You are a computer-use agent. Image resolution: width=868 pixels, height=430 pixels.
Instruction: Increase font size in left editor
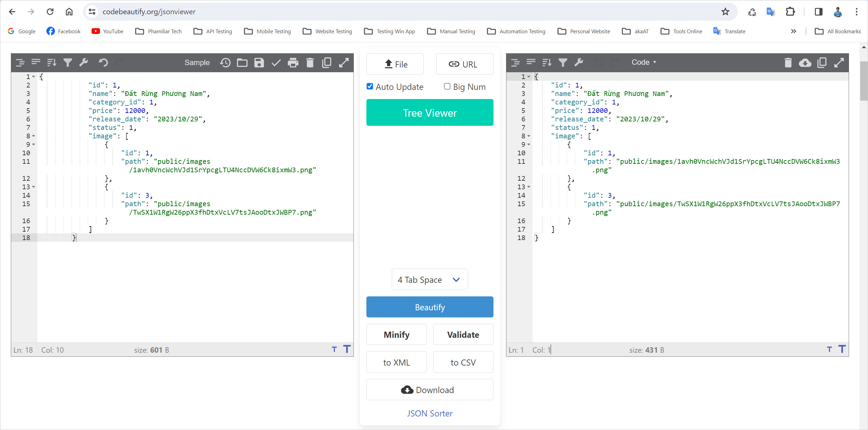coord(347,349)
